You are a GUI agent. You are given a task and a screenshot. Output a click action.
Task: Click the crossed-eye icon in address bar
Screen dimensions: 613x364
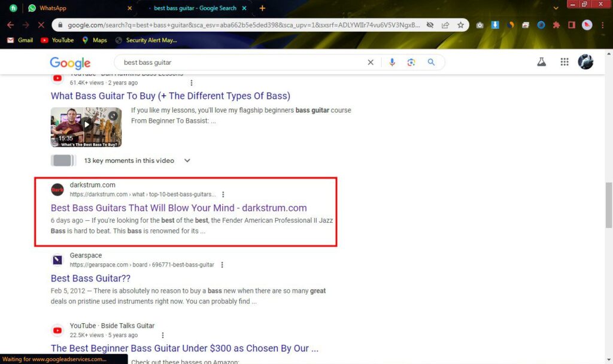[430, 25]
